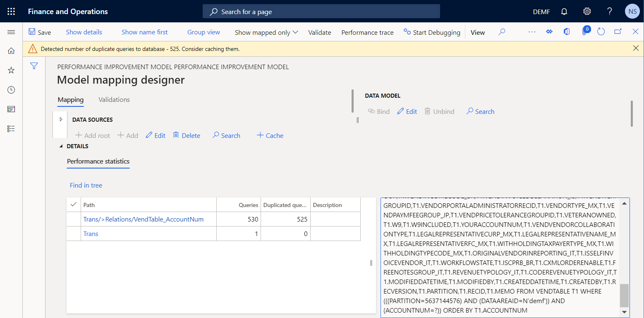The height and width of the screenshot is (318, 644).
Task: Open in Office icon
Action: click(x=567, y=32)
